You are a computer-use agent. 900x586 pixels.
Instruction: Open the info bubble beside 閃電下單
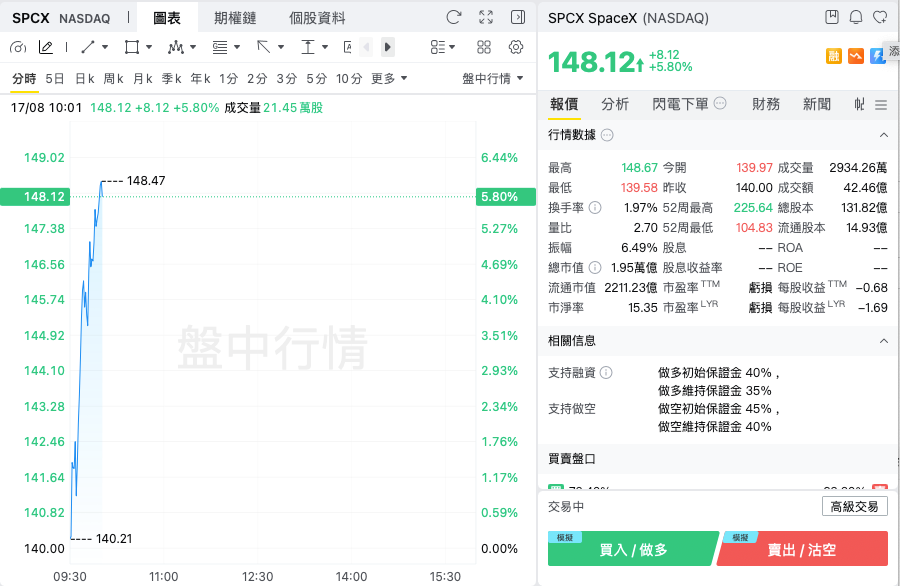click(x=720, y=103)
